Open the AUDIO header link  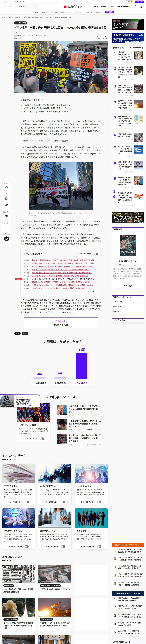95,7
